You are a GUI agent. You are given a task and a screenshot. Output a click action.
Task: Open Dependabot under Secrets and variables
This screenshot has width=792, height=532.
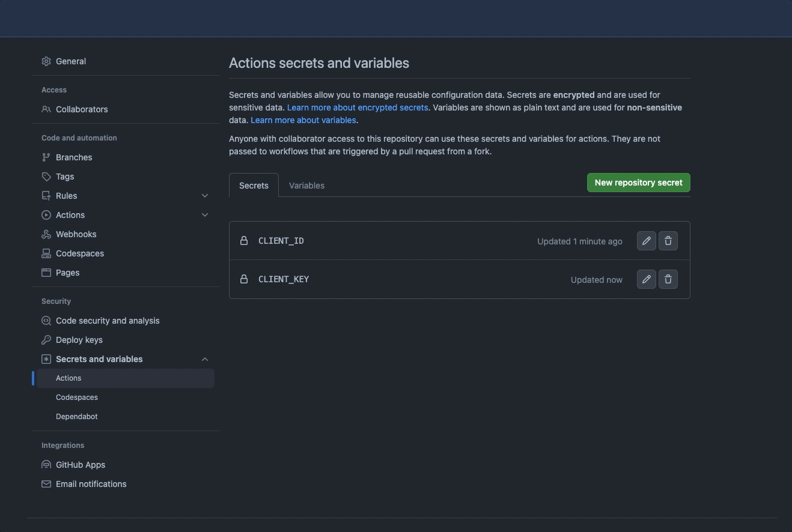coord(77,417)
